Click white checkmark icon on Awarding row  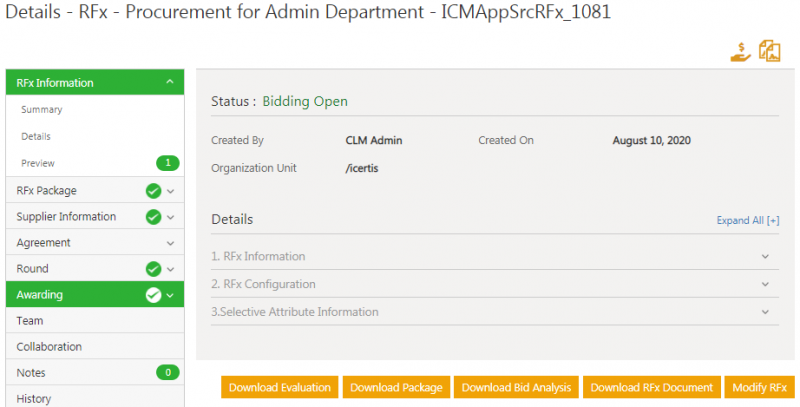[153, 295]
